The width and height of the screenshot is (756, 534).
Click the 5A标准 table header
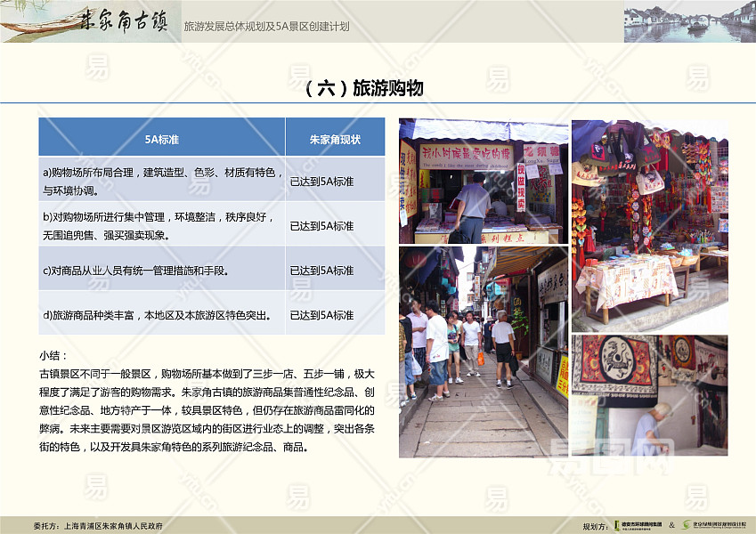[161, 139]
